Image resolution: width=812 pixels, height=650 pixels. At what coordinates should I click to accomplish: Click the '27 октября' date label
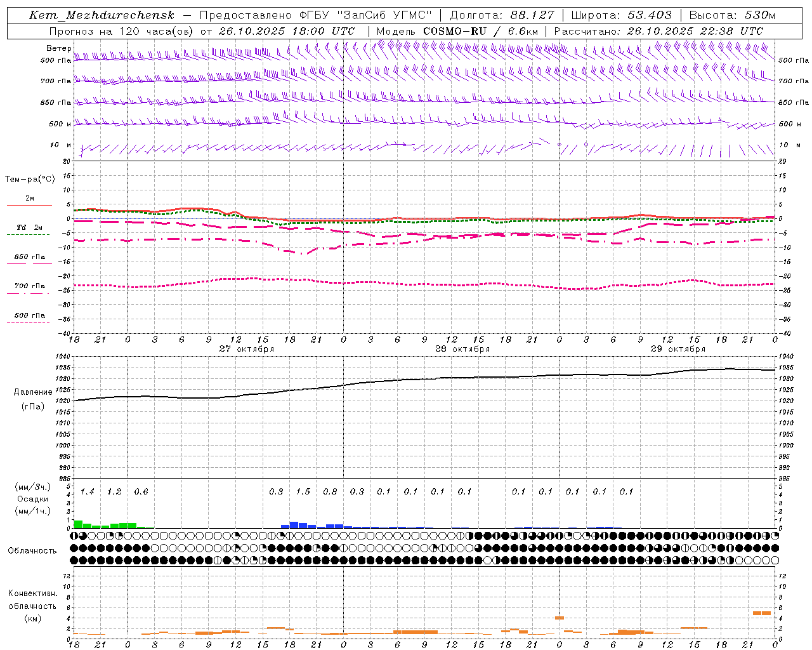247,349
